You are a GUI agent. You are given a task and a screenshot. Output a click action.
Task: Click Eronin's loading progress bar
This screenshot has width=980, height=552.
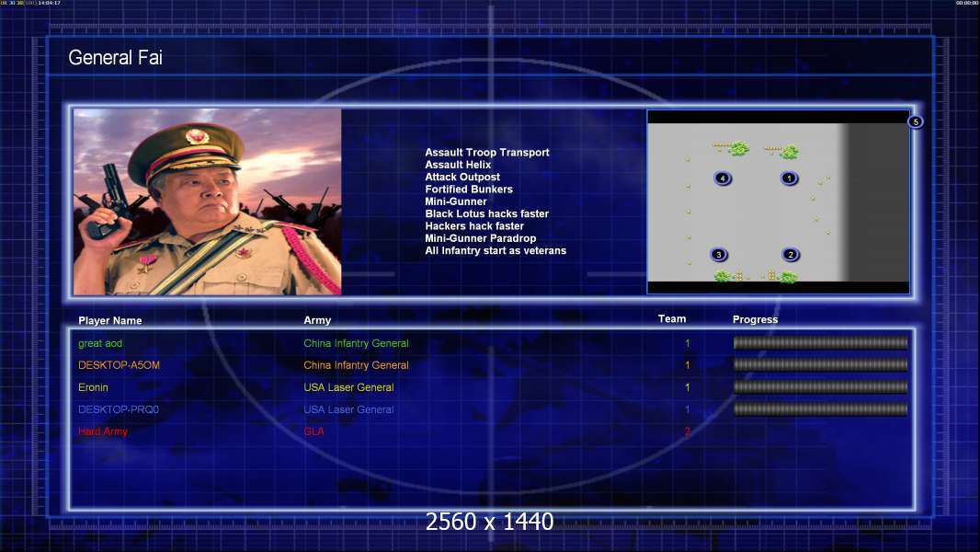(820, 387)
